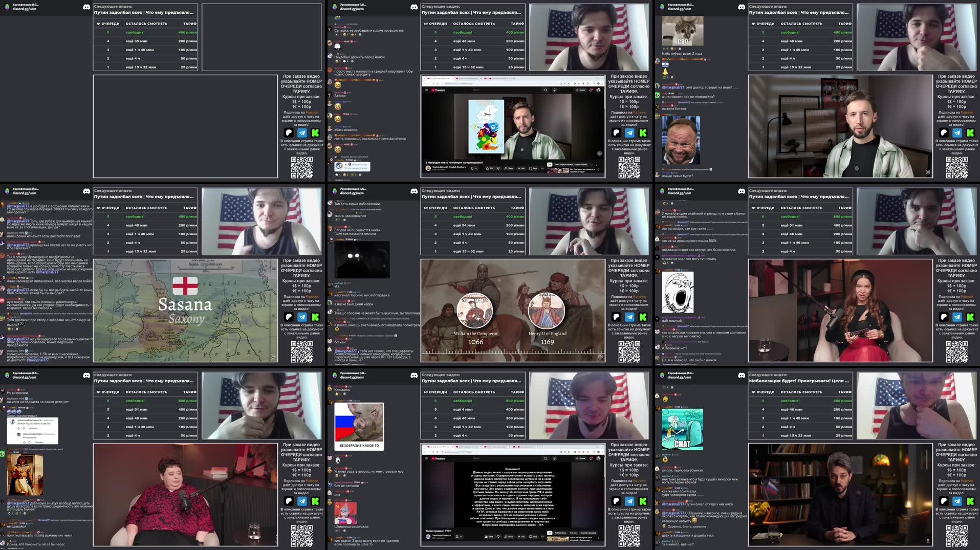The width and height of the screenshot is (980, 550).
Task: Open more actions under Ireland language video
Action: pos(542,168)
